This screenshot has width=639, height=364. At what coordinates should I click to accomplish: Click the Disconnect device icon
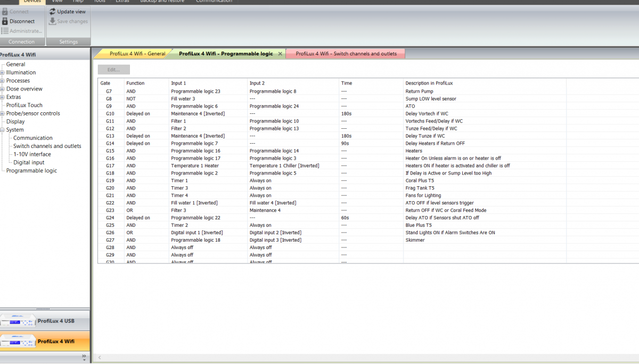click(4, 21)
